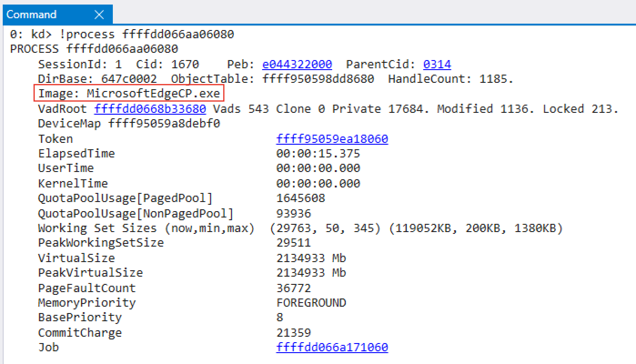Click the PROCESS ffffdd066aa06080 header line
This screenshot has height=364, width=636.
(94, 49)
